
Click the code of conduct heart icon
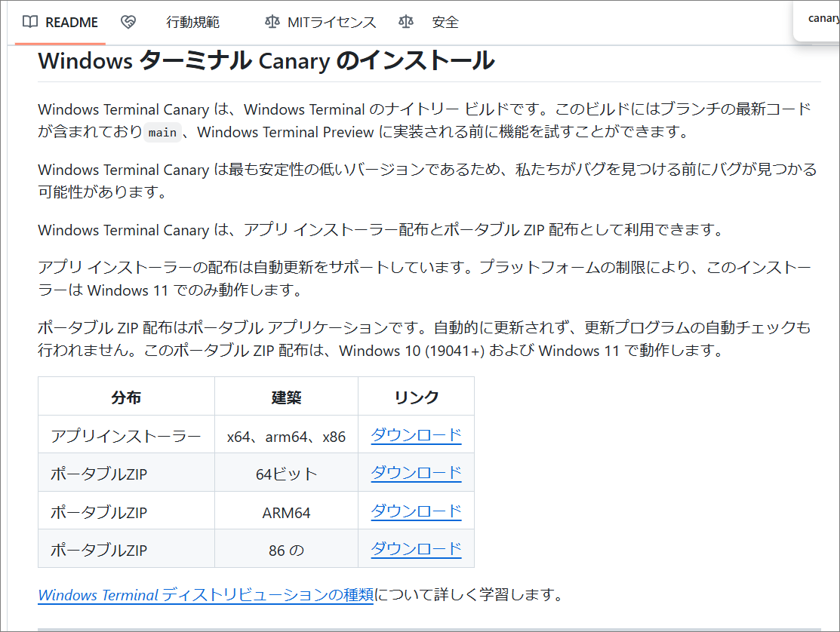pyautogui.click(x=128, y=22)
